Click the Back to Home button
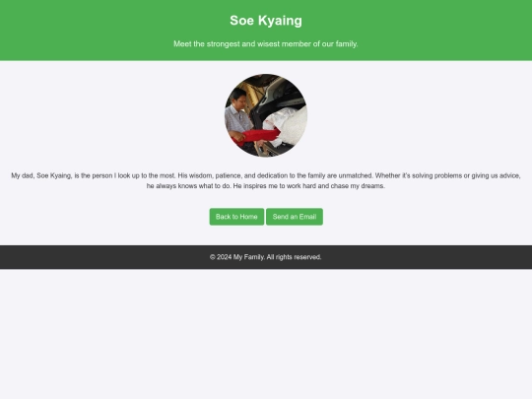Screen dimensions: 532x399 [x=236, y=217]
